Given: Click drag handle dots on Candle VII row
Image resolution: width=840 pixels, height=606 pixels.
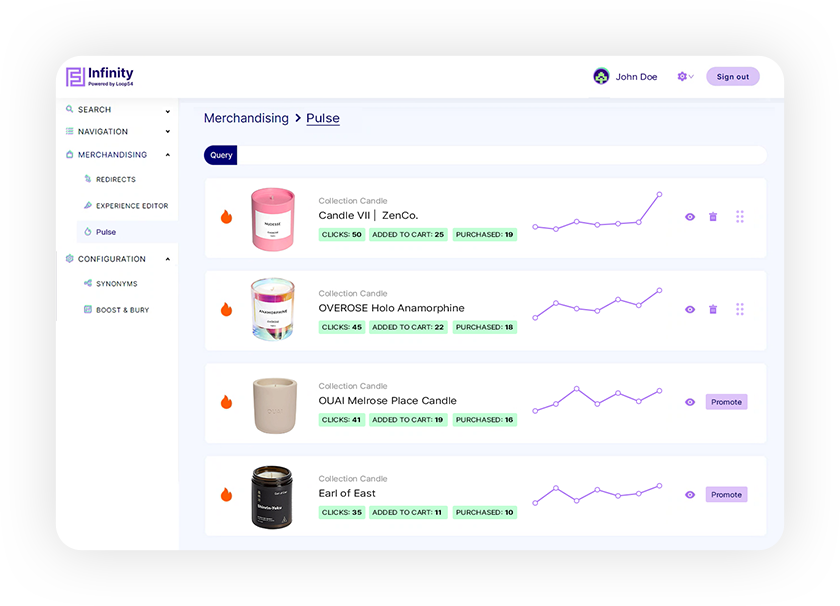Looking at the screenshot, I should [x=740, y=216].
